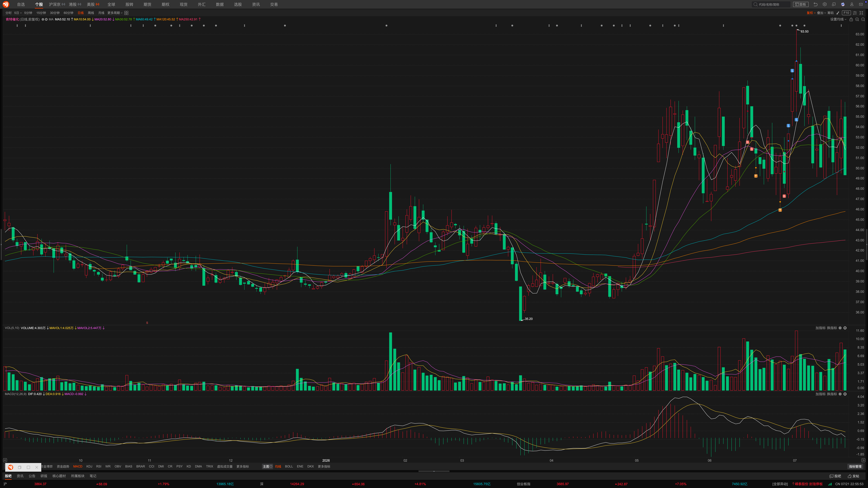Switch to the 自选 menu
This screenshot has height=488, width=868.
[x=21, y=4]
